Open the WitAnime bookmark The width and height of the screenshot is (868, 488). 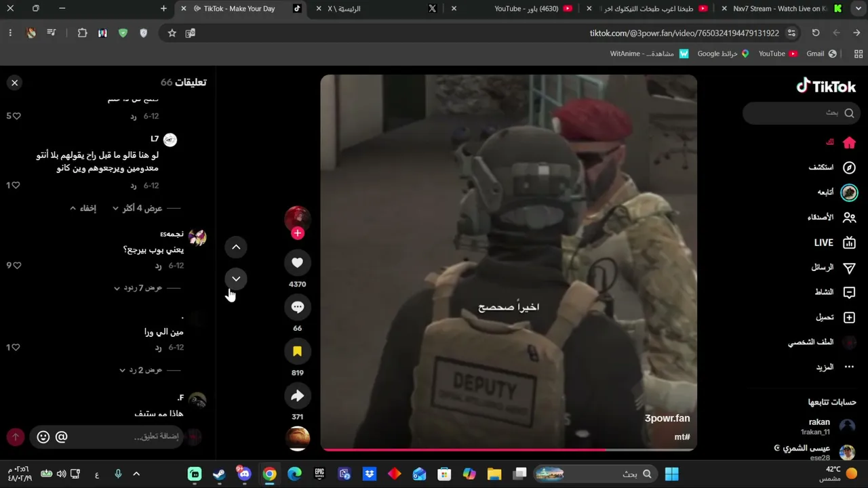pos(650,54)
